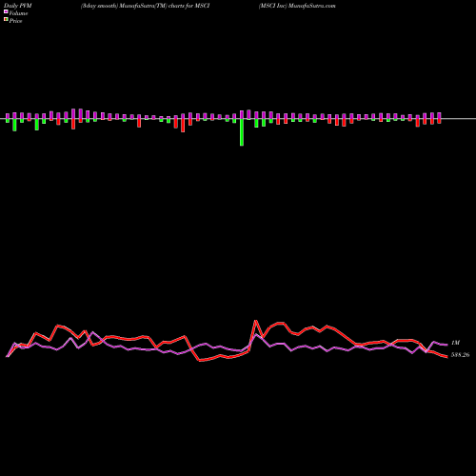Click the '1M' volume line end label
The width and height of the screenshot is (476, 476).
point(455,343)
